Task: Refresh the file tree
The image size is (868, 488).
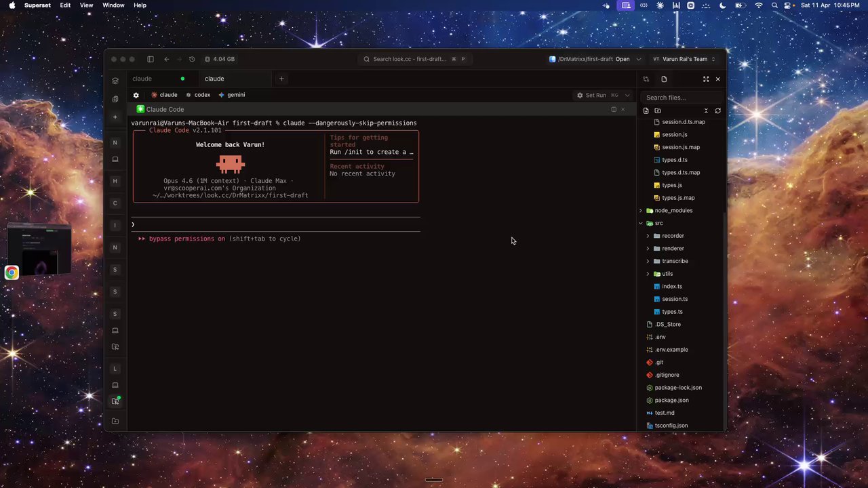Action: pos(717,110)
